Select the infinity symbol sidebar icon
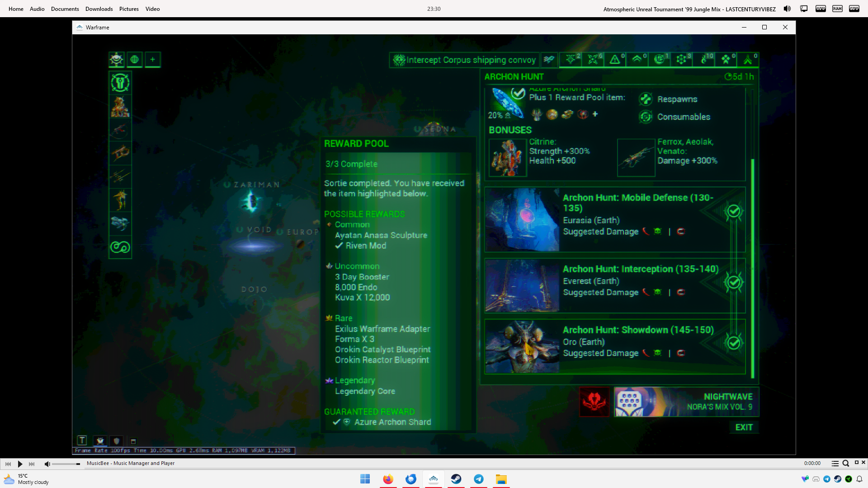This screenshot has width=868, height=488. click(120, 247)
